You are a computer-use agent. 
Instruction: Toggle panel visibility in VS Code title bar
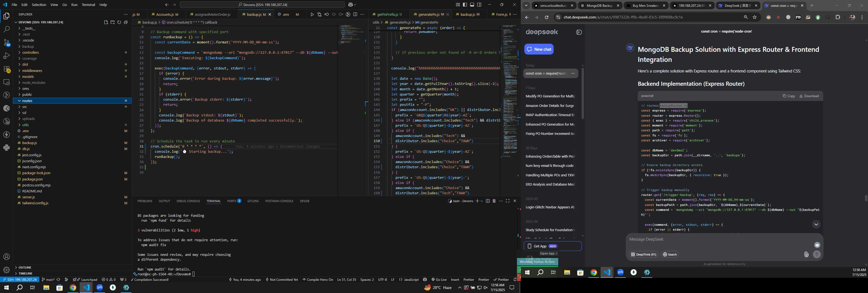[472, 5]
